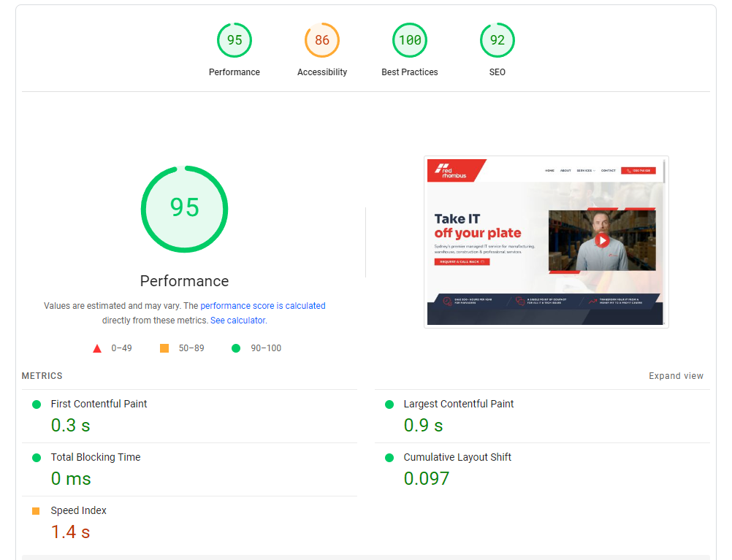Click the orange square in the 50-89 legend
Screen dimensions: 732x560
click(x=164, y=348)
